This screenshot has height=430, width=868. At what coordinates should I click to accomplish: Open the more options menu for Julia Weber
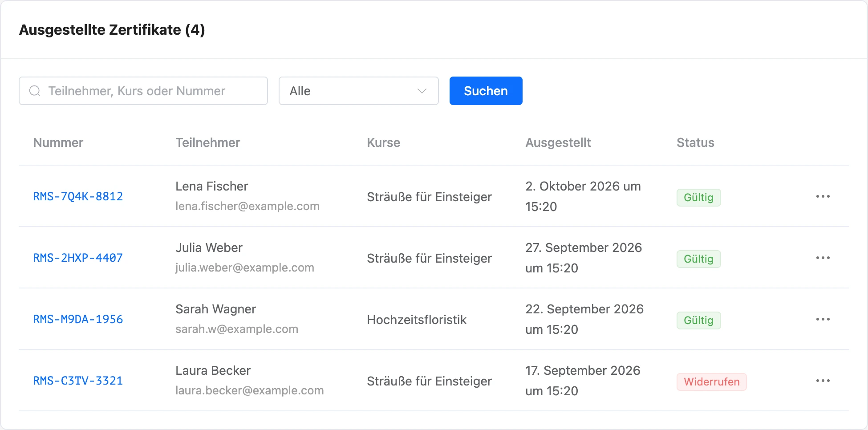(823, 258)
